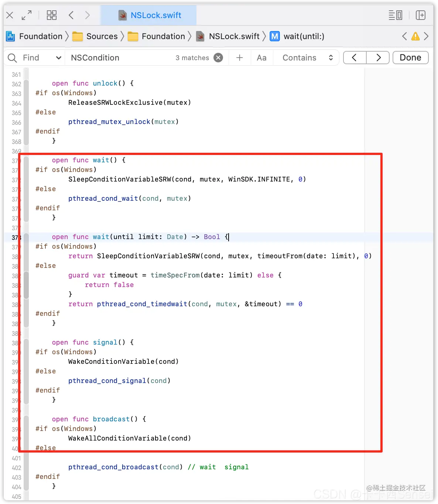The height and width of the screenshot is (504, 438).
Task: Click the pthread_cond_timedwait call
Action: 189,304
